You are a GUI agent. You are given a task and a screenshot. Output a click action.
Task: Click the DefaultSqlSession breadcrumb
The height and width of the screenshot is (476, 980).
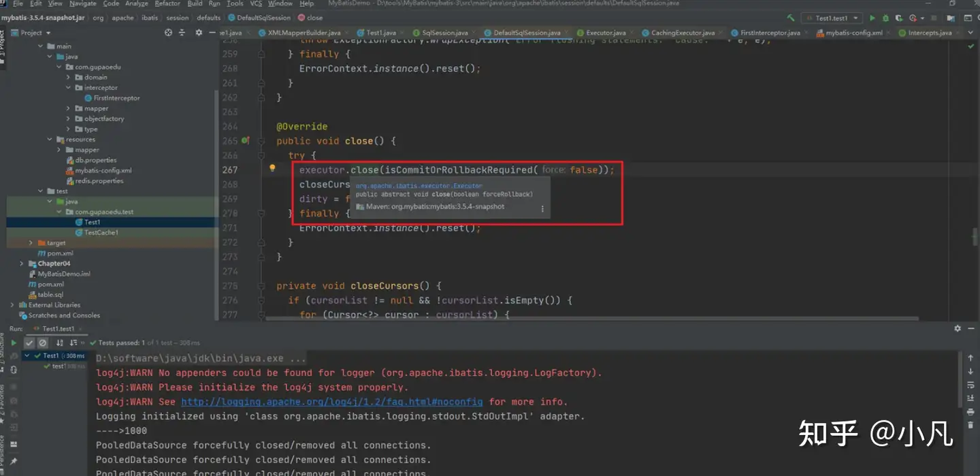(259, 18)
